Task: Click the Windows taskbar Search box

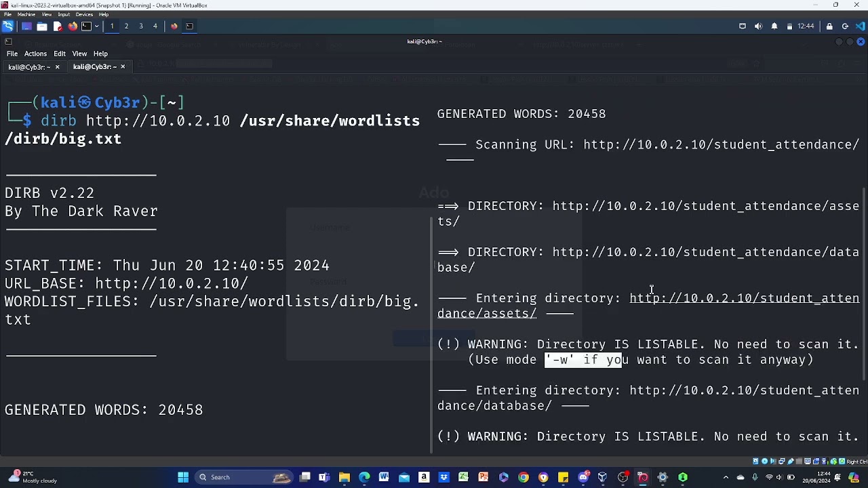Action: tap(244, 477)
